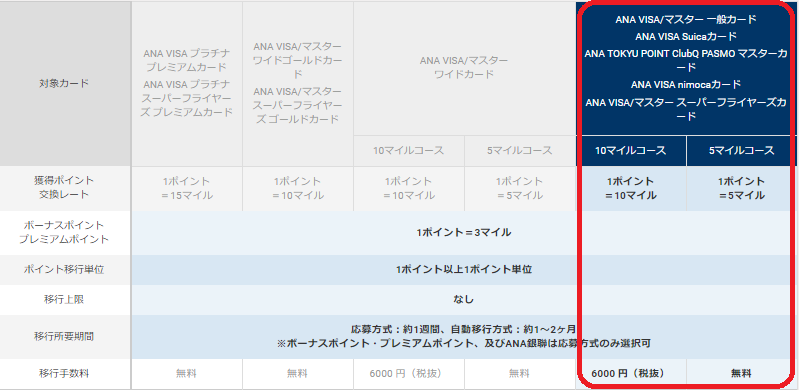Select the ANA VISA/マスター ワイドゴールドカード header cell
Viewport: 799px width, 390px height.
tap(298, 83)
